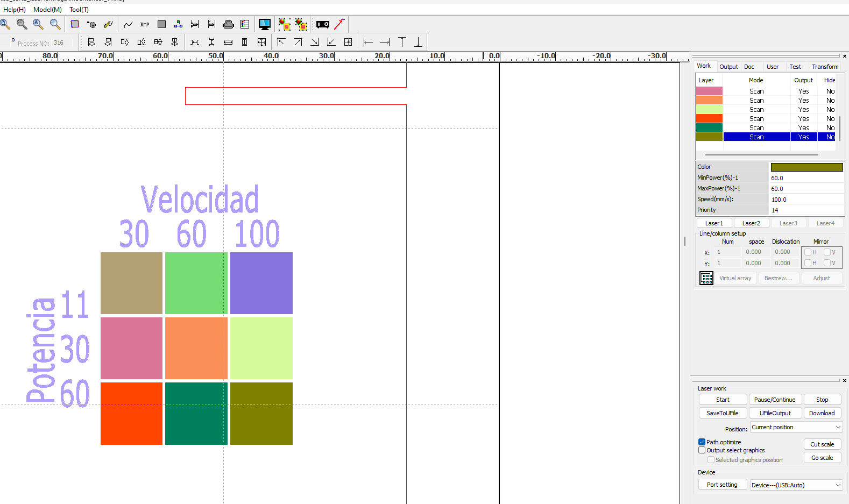Tick the X row mirror H checkbox

click(x=808, y=252)
